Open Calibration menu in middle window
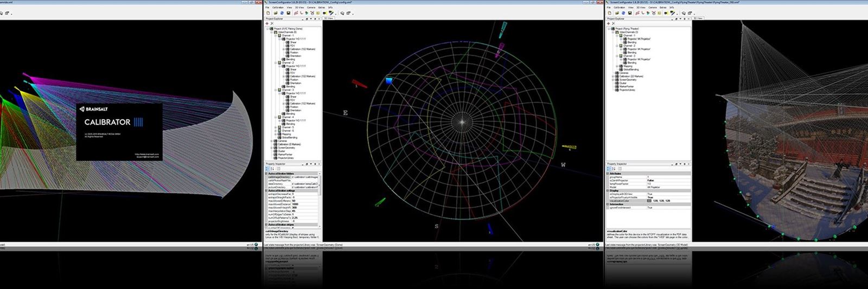The image size is (868, 289). coord(278,8)
